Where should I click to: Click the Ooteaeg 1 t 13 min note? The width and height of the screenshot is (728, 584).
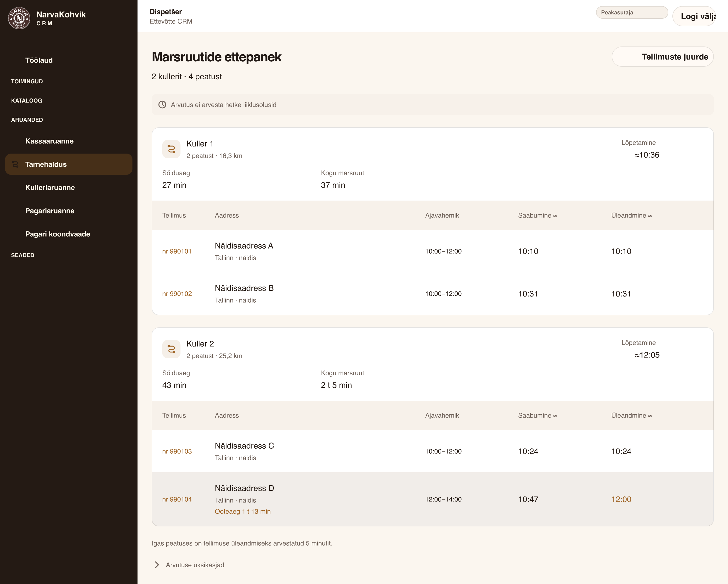(243, 512)
